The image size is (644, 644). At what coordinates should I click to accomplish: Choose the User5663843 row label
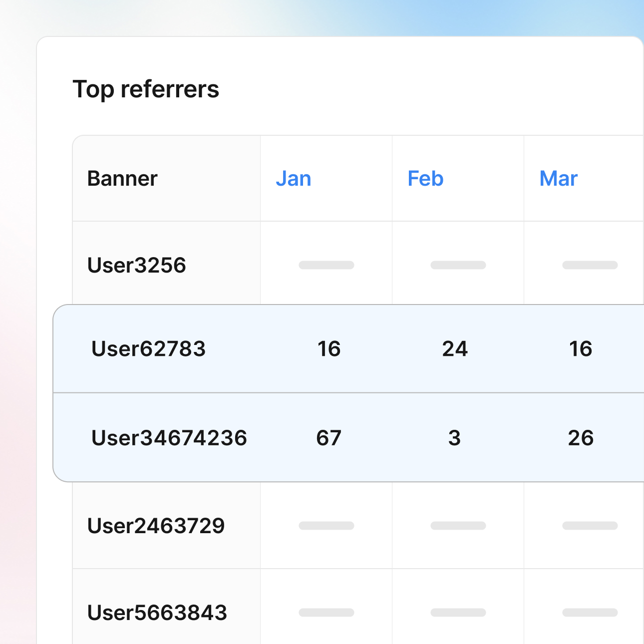pos(157,613)
